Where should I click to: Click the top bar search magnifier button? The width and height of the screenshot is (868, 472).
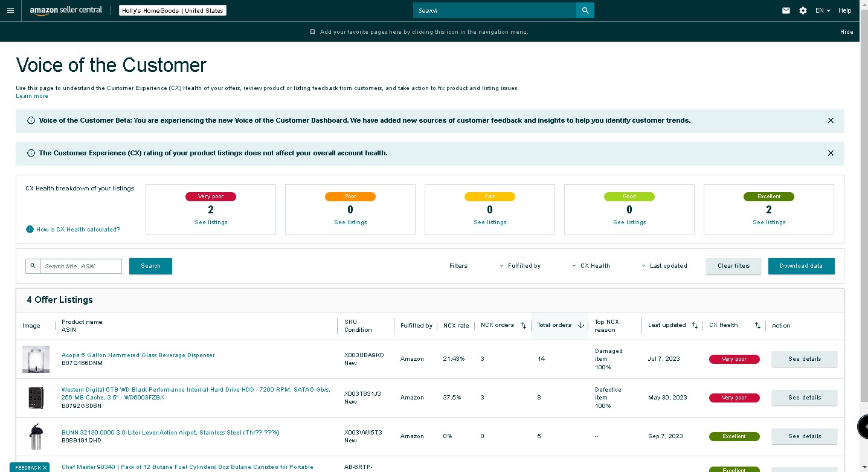click(x=585, y=10)
